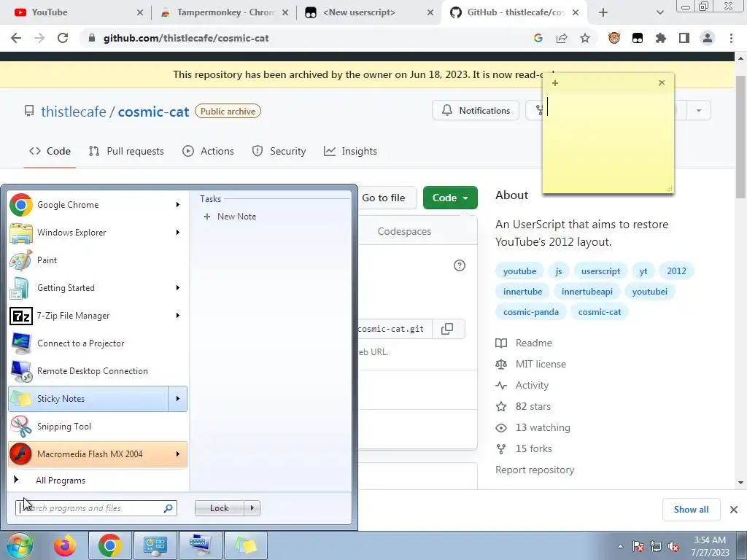Open the green Code dropdown
The height and width of the screenshot is (560, 747).
point(450,198)
